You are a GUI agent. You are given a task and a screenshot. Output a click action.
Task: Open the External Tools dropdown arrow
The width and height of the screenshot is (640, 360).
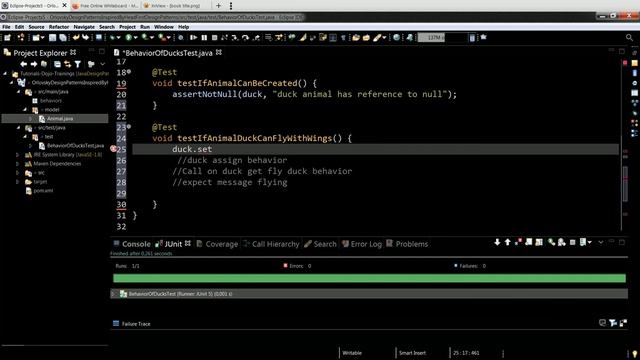click(168, 38)
